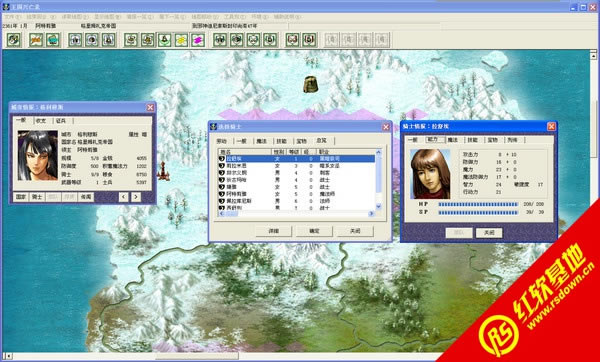The height and width of the screenshot is (362, 600).
Task: Click the yellow flower-shaped toolbar icon
Action: coord(181,40)
